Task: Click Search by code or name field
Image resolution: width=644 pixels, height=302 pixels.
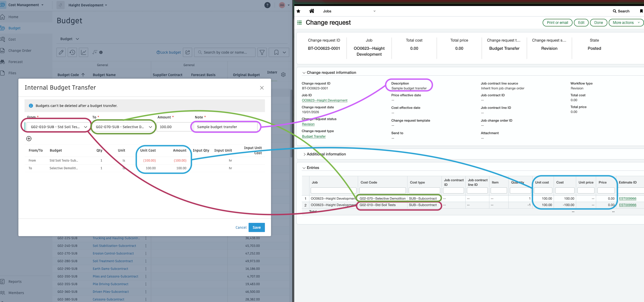Action: point(225,52)
